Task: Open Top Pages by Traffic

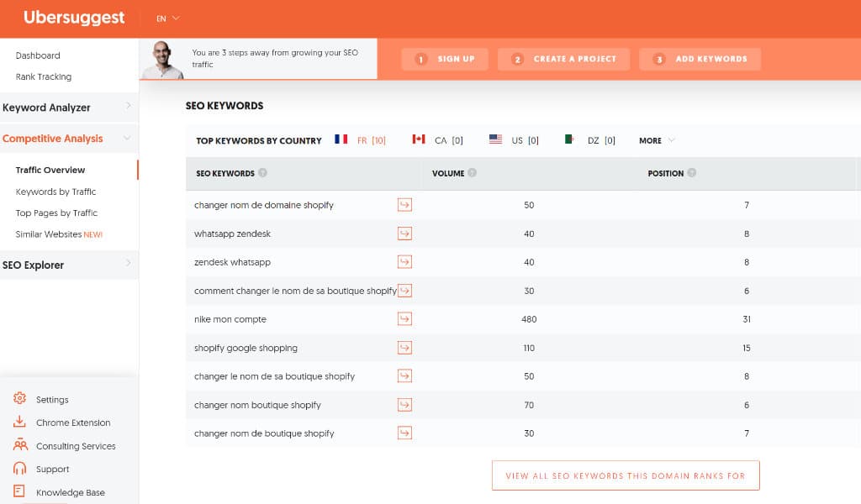Action: click(x=56, y=213)
